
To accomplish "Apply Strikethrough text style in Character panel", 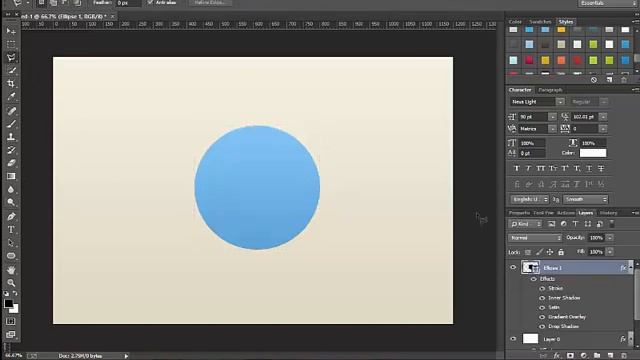I will pyautogui.click(x=601, y=168).
